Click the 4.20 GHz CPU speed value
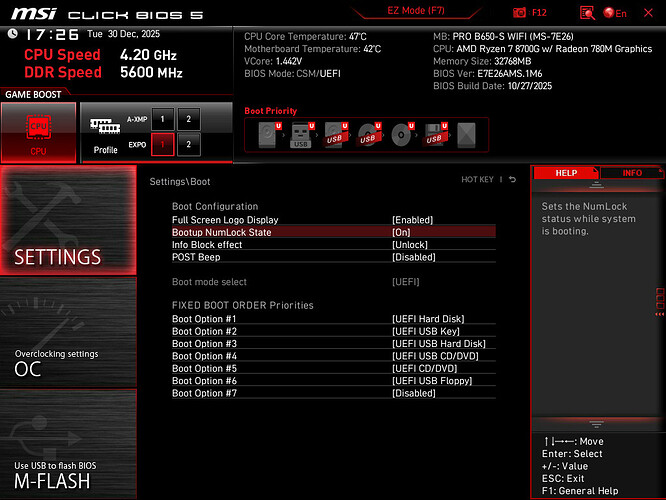 tap(148, 55)
